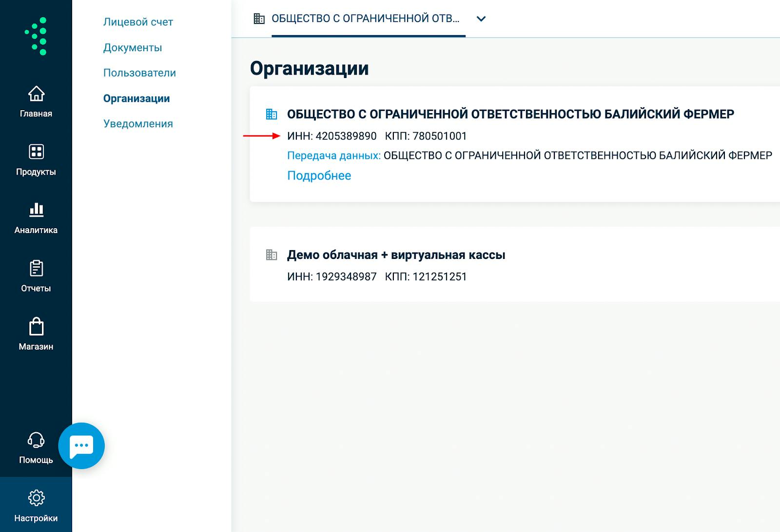Click the green dotted app logo
The width and height of the screenshot is (780, 532).
pos(36,36)
